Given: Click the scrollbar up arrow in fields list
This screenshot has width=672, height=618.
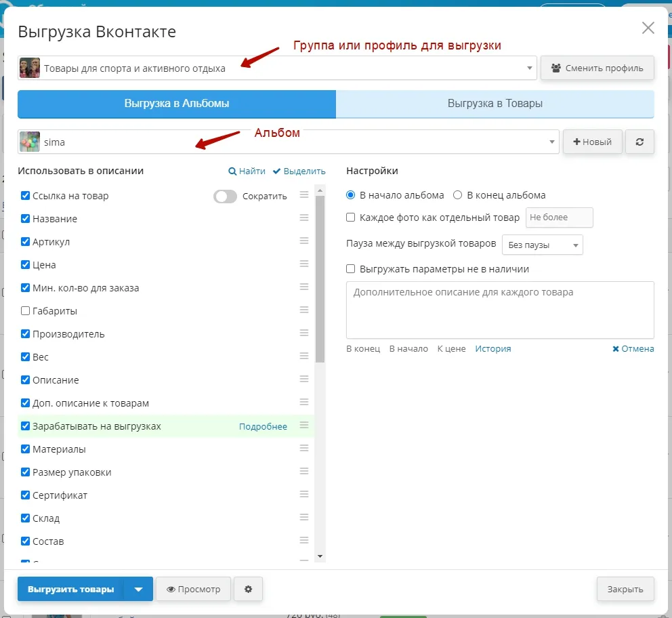Looking at the screenshot, I should point(320,190).
